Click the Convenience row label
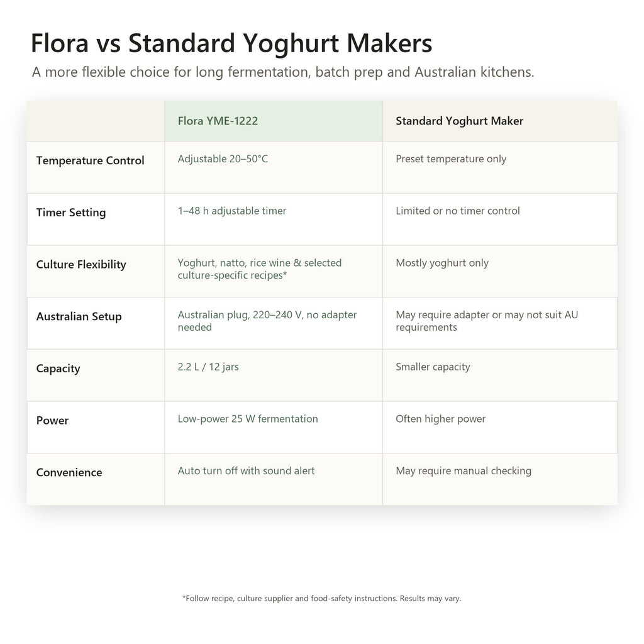This screenshot has height=644, width=644. (69, 473)
